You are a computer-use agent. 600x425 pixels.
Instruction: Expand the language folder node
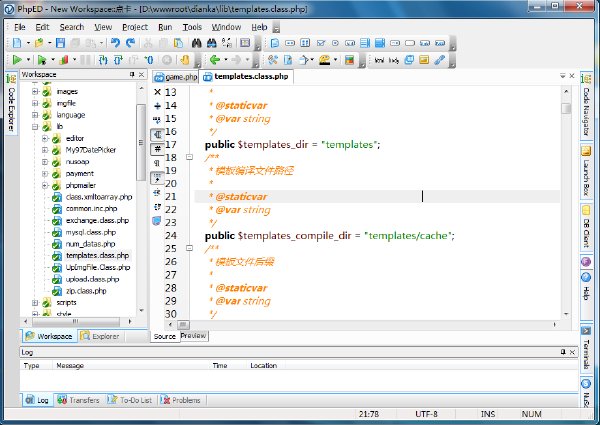tap(35, 115)
